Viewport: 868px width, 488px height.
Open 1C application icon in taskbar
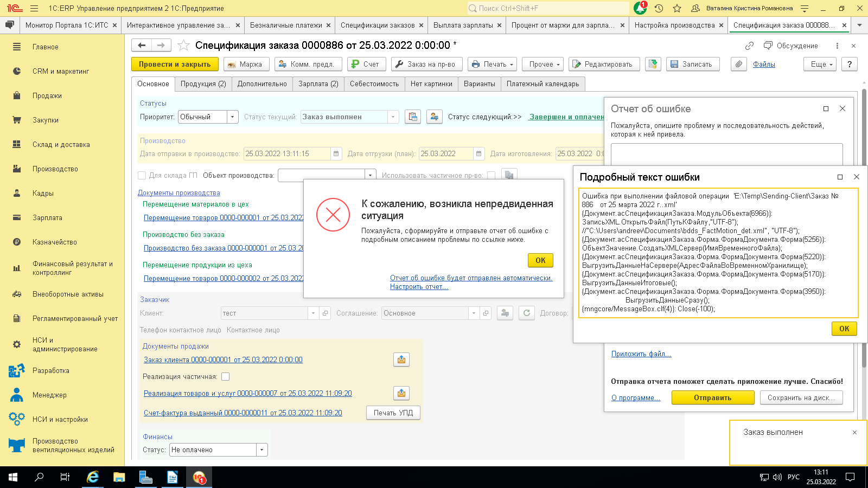(x=199, y=477)
